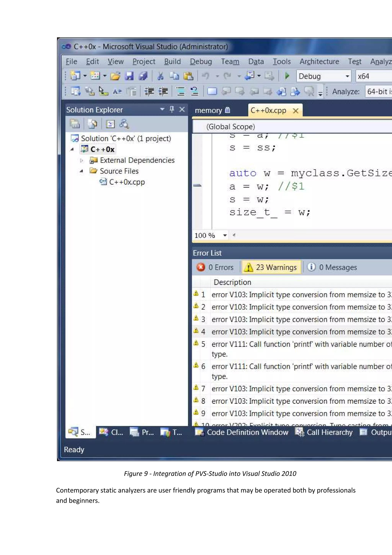Open the Analyze 64-bit issues dropdown

tap(378, 91)
